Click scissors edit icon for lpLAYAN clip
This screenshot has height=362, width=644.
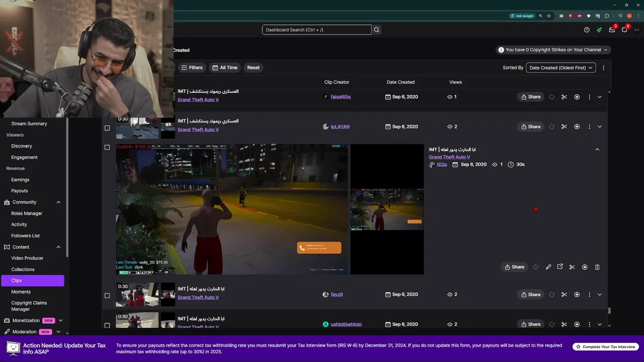pos(564,127)
